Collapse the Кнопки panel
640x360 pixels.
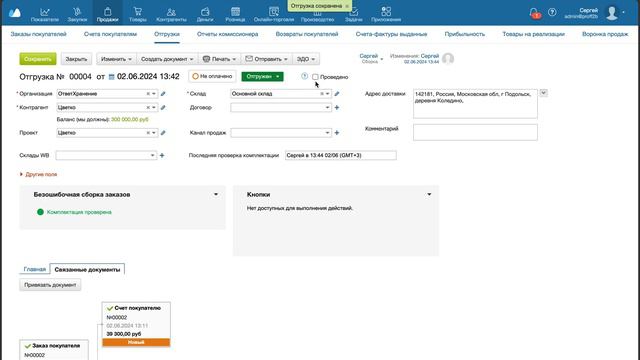click(x=429, y=195)
